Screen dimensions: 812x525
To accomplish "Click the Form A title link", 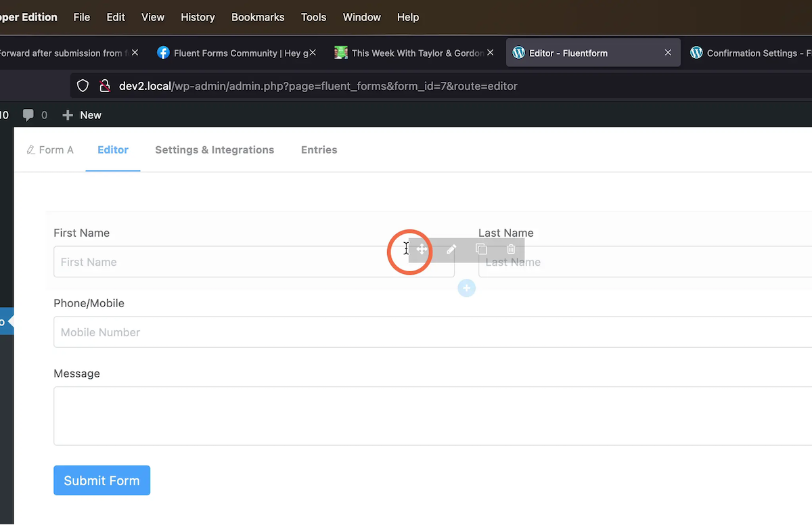I will click(55, 150).
